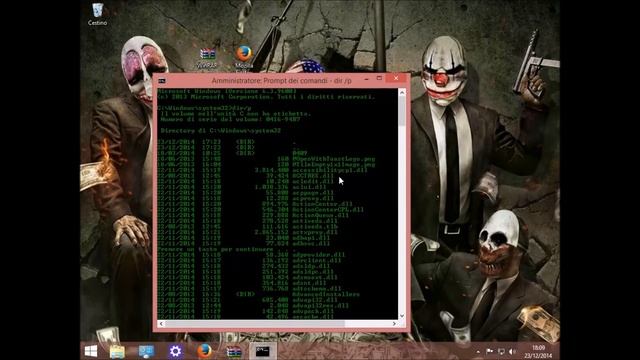Screen dimensions: 640x360
Task: Select the WinRAR desktop shortcut
Action: click(x=207, y=58)
